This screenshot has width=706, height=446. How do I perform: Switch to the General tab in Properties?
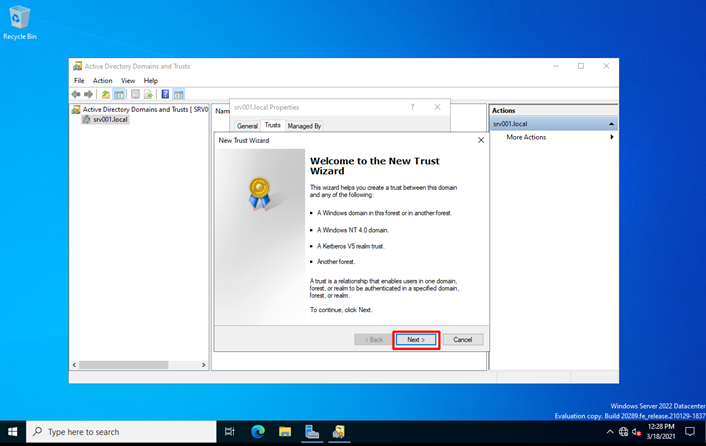tap(247, 126)
